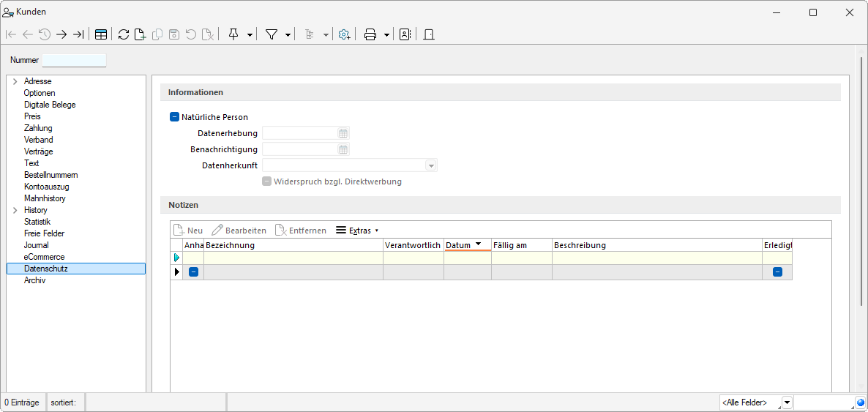Click the Neu button in Notizen
868x412 pixels.
188,231
